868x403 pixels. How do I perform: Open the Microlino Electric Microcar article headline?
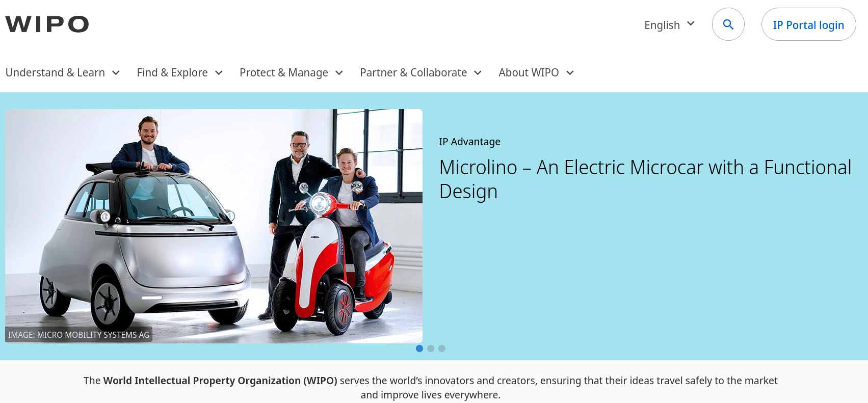pos(645,179)
